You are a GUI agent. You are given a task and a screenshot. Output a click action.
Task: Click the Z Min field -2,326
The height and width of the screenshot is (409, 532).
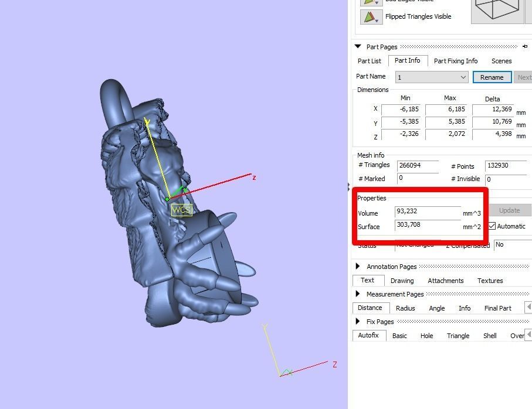click(x=401, y=134)
